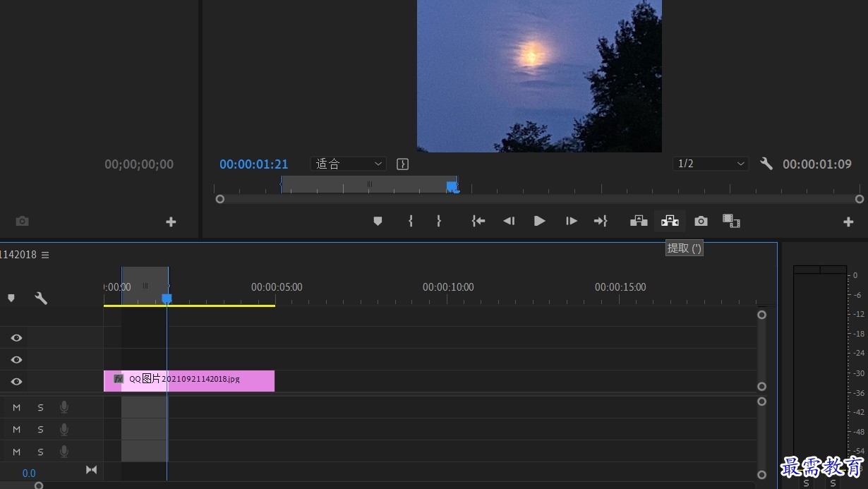The image size is (868, 489).
Task: Open the 适合 zoom level dropdown
Action: (x=348, y=164)
